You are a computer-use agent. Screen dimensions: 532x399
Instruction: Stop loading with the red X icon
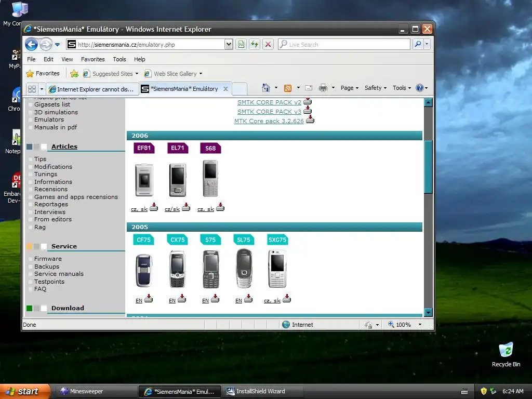268,45
